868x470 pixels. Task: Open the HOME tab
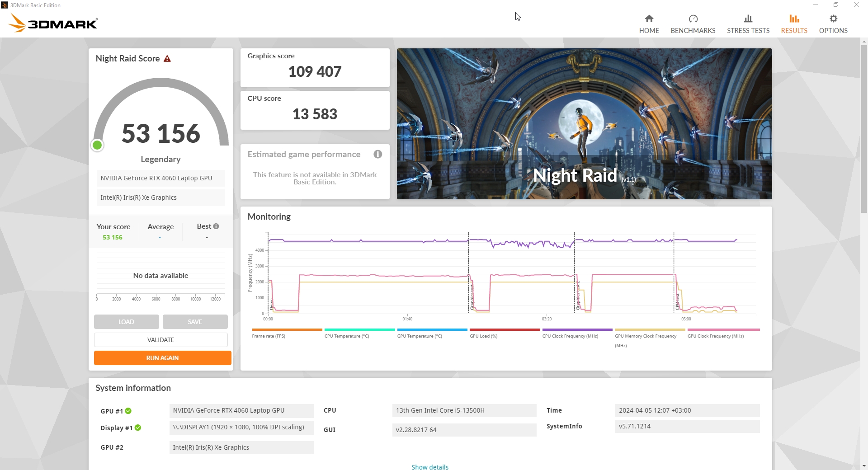tap(649, 24)
